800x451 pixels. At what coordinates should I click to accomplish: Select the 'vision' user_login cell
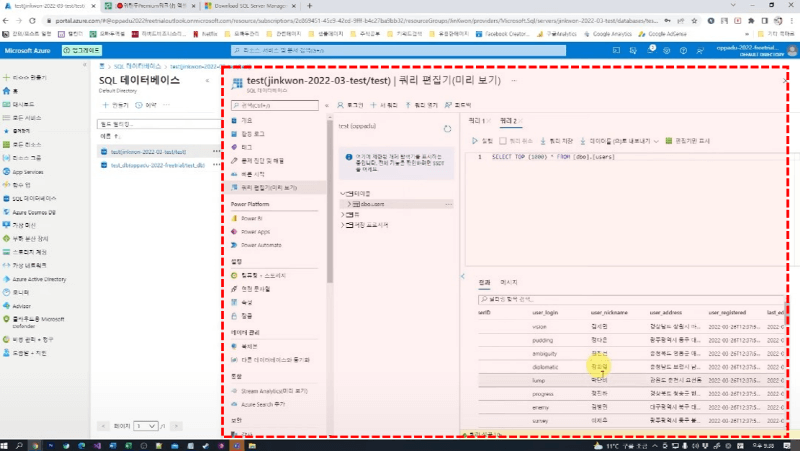539,327
